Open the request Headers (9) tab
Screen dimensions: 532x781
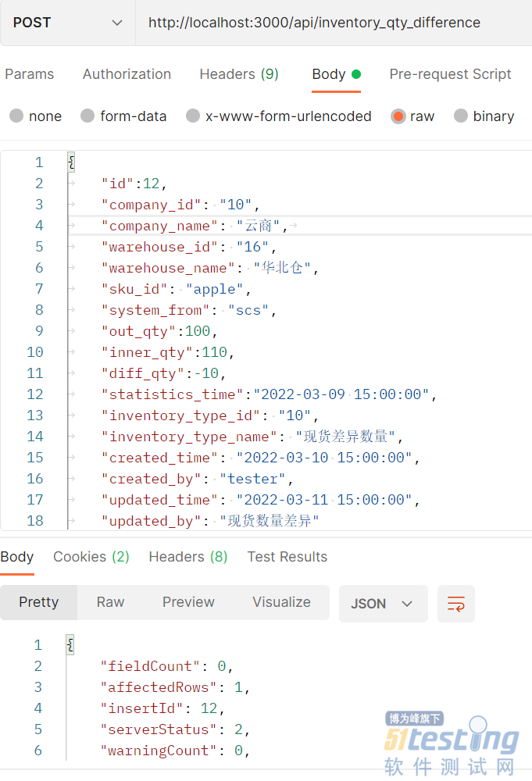[239, 74]
